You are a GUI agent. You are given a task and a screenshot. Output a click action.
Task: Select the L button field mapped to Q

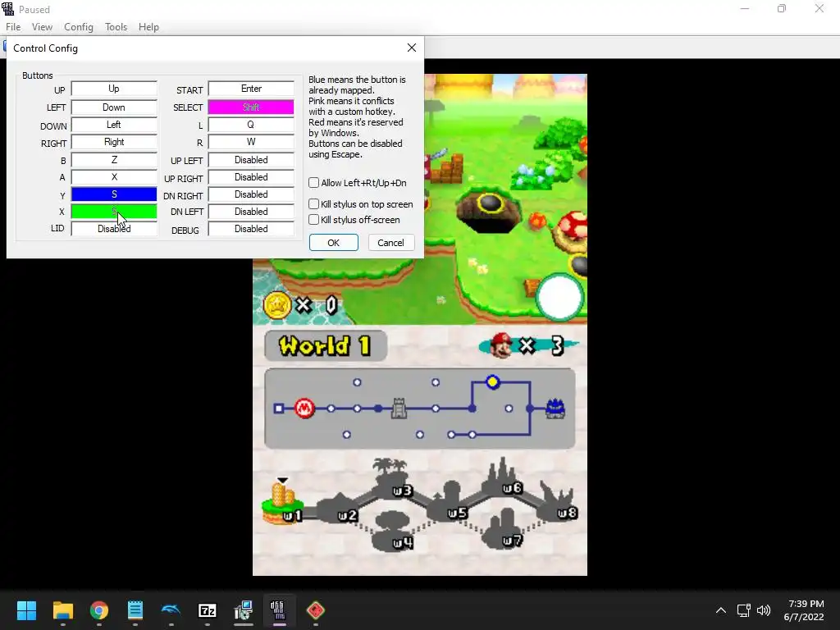click(251, 125)
